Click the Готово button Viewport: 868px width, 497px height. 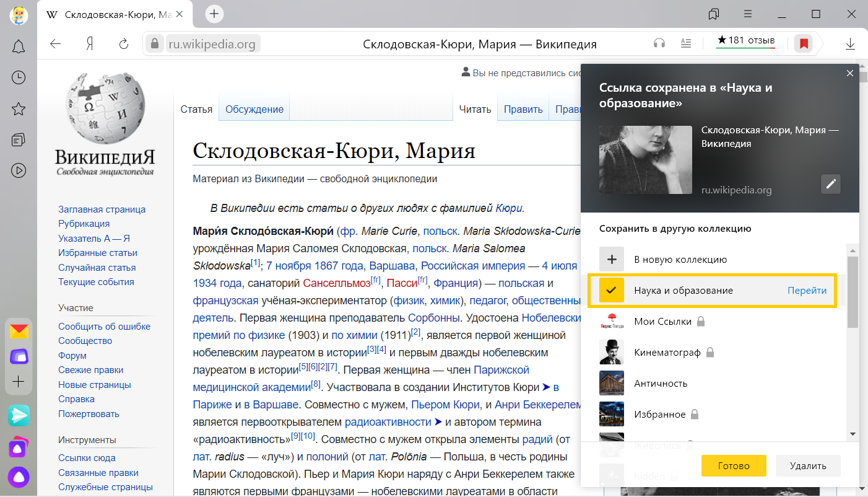coord(734,466)
